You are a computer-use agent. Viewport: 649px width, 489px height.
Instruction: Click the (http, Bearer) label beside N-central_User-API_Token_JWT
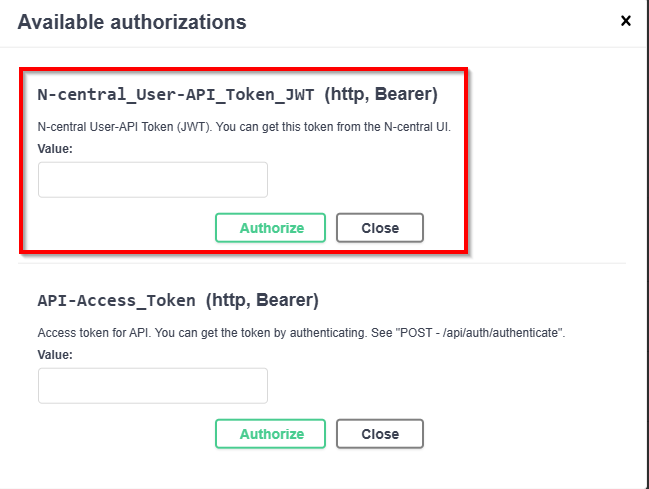[381, 96]
